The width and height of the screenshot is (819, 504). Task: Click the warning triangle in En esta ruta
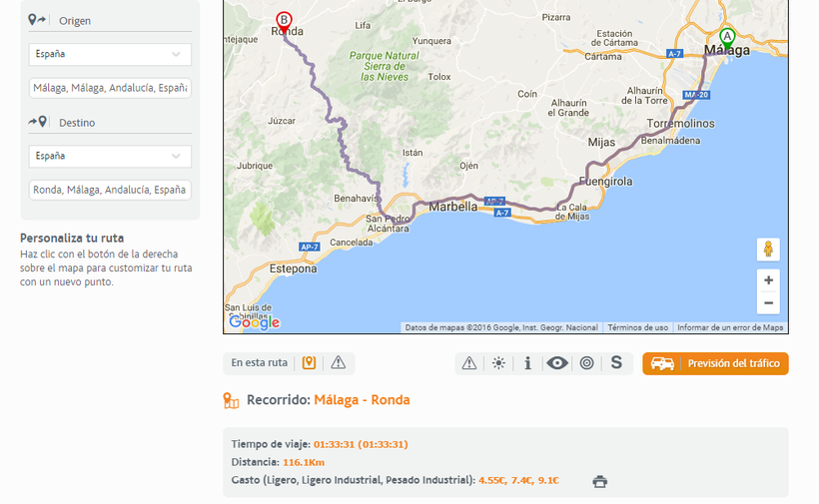pyautogui.click(x=339, y=363)
